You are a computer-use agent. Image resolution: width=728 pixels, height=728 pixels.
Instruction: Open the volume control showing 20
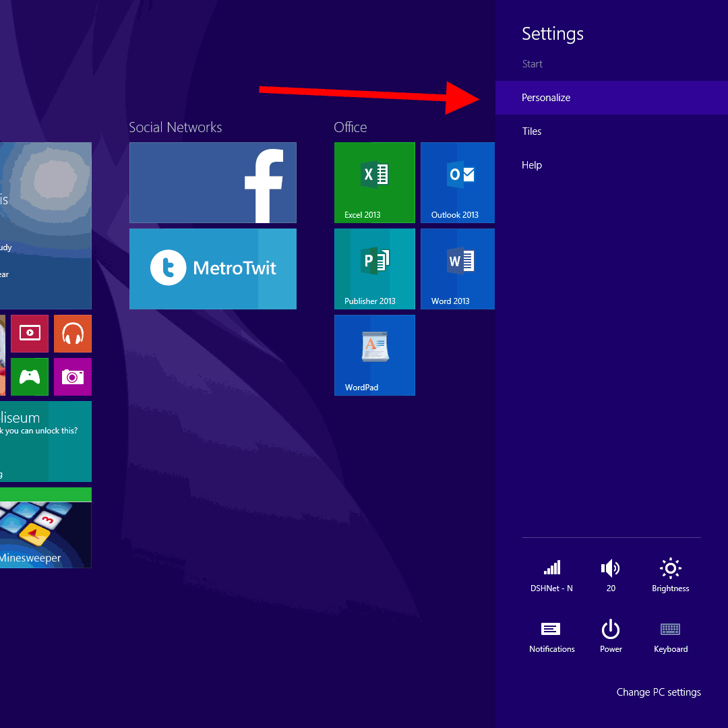tap(611, 575)
